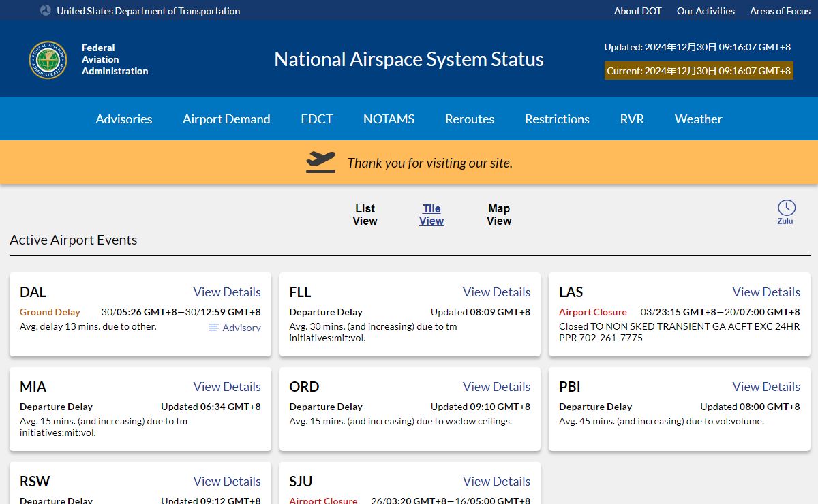
Task: Click the FAA seal logo
Action: [48, 59]
